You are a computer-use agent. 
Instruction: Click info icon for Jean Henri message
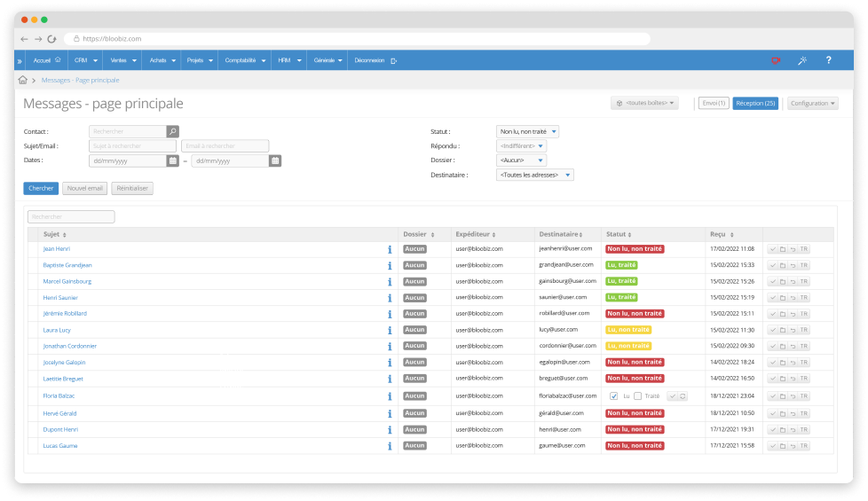(390, 249)
